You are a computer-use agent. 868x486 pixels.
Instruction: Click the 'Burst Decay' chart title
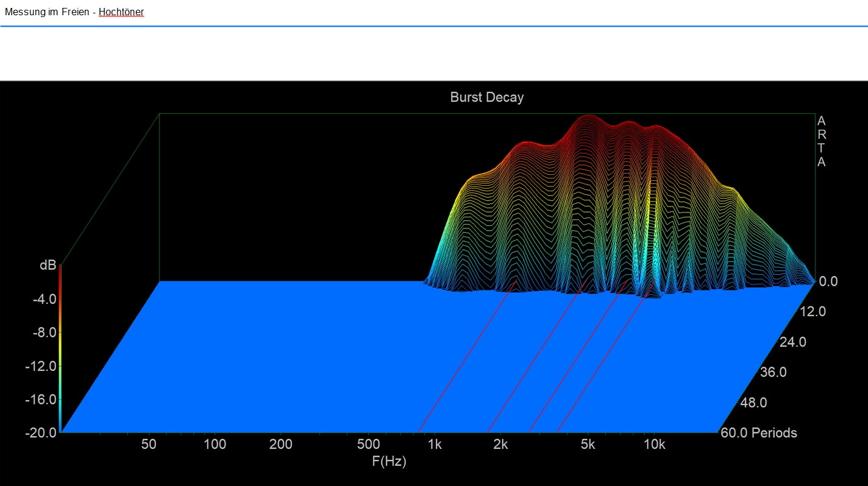point(486,97)
